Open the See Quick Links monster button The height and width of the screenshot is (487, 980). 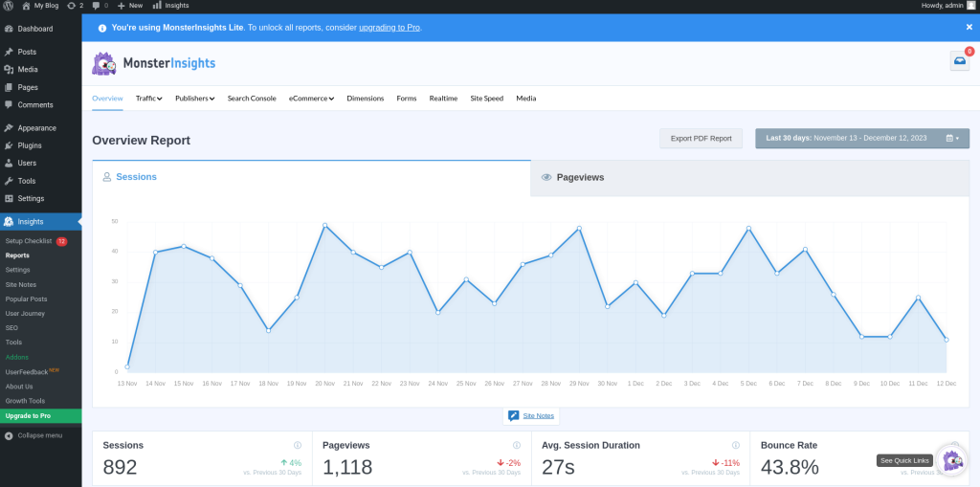click(952, 461)
